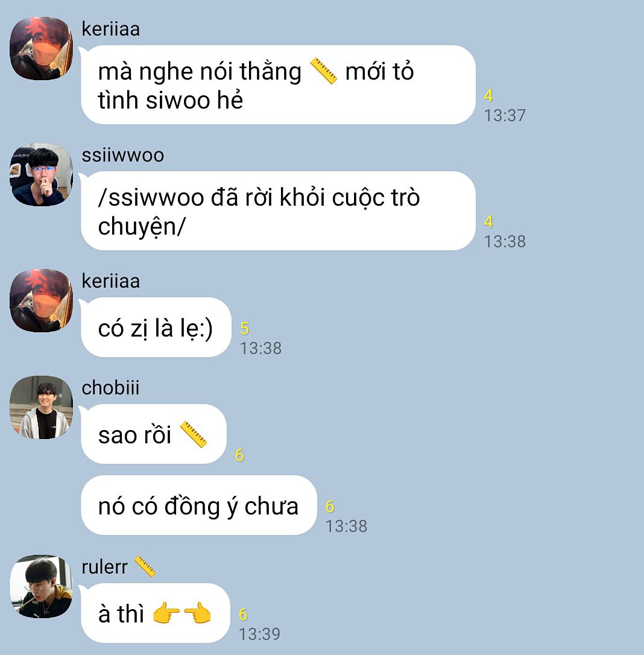Click ruler emoji in "sao rồi" message
The image size is (644, 655).
pyautogui.click(x=194, y=434)
